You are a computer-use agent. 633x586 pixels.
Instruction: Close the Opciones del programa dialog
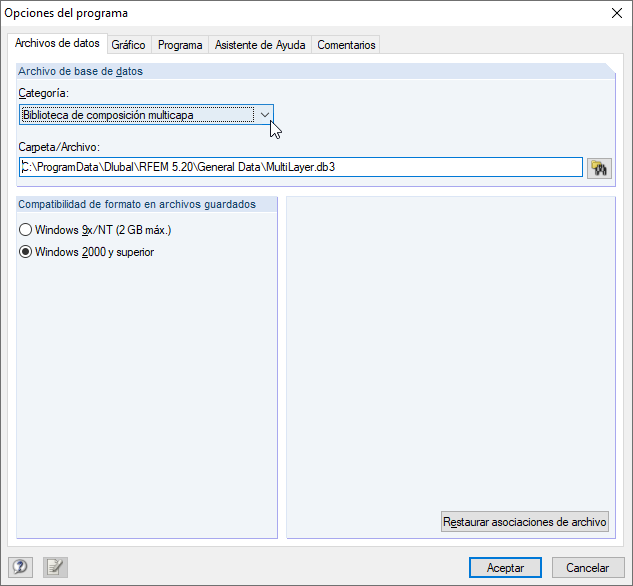tap(616, 13)
